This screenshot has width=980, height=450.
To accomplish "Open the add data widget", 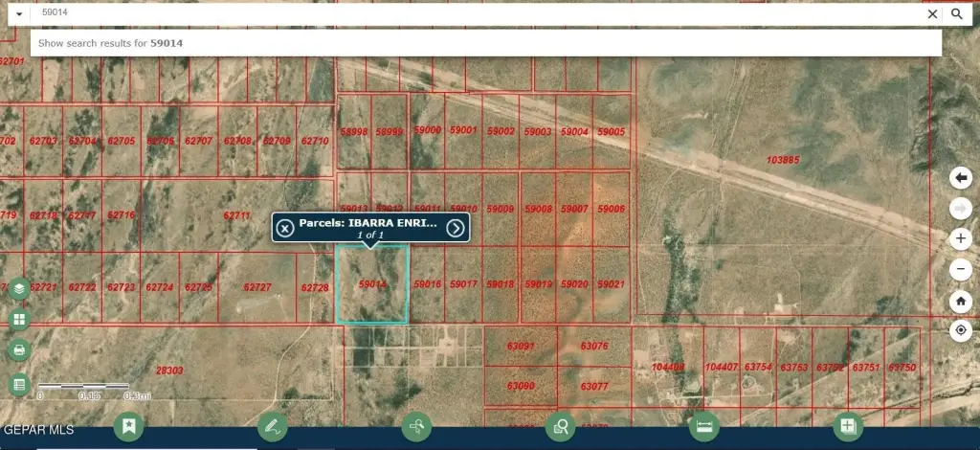I will coord(848,426).
